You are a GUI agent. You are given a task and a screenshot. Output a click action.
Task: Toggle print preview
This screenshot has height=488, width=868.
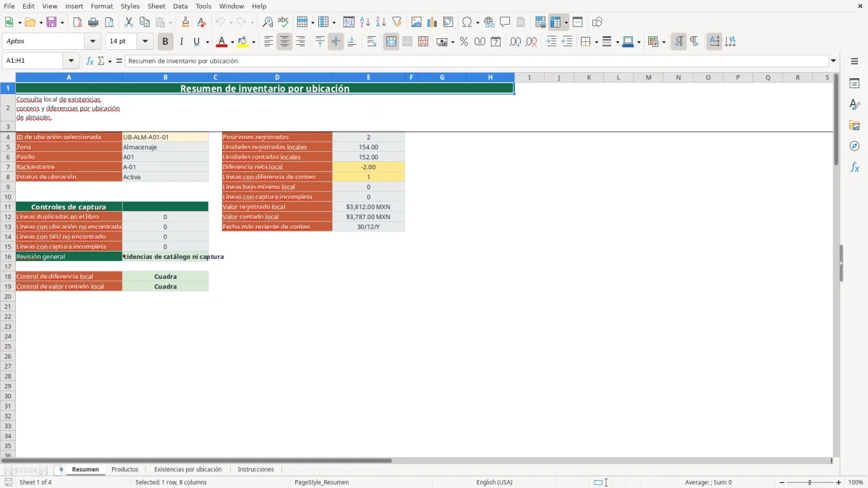[x=109, y=22]
